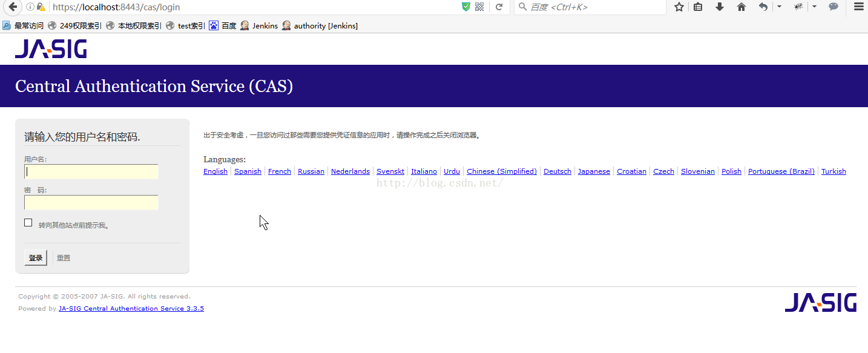Open the test索引 bookmark

pos(185,26)
